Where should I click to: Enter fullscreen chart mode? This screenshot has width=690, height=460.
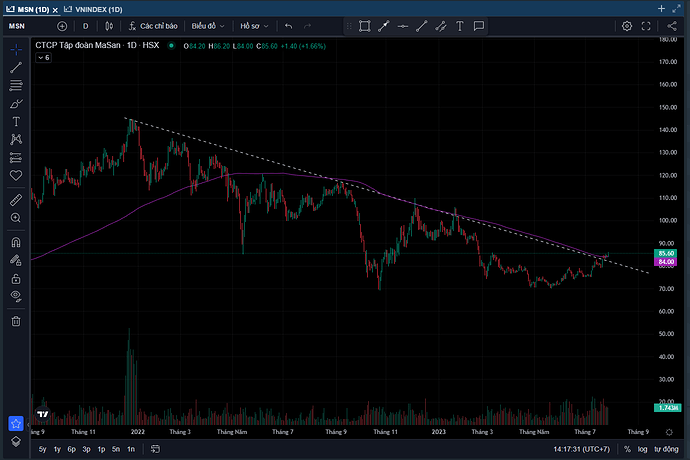646,26
